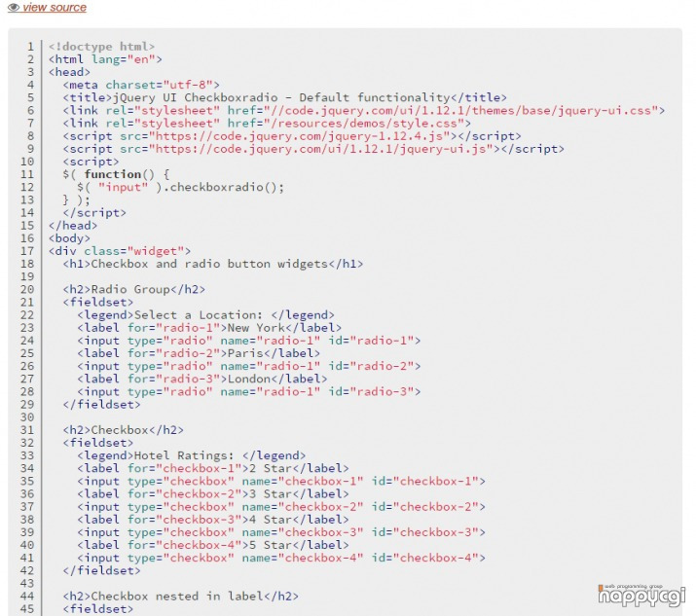Click the label 4 Star line
The width and height of the screenshot is (696, 616).
coord(213,520)
